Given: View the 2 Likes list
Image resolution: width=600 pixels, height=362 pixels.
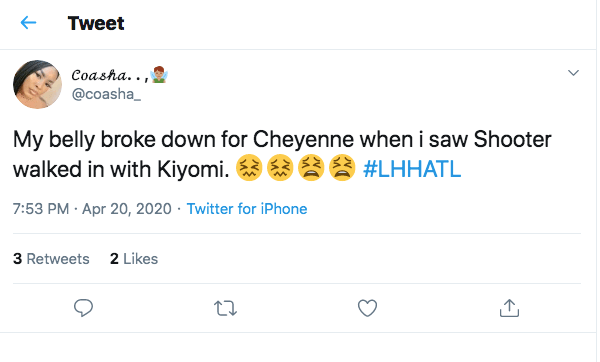Looking at the screenshot, I should pos(134,259).
